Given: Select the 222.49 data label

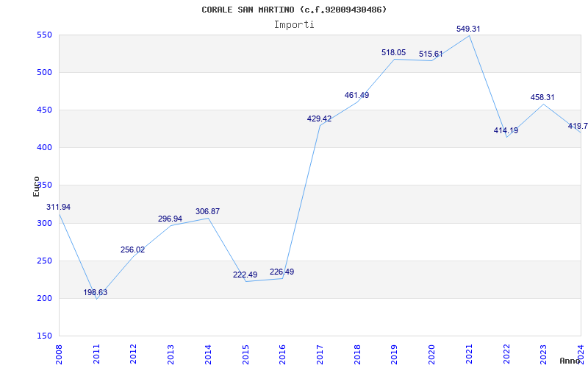Looking at the screenshot, I should [245, 275].
